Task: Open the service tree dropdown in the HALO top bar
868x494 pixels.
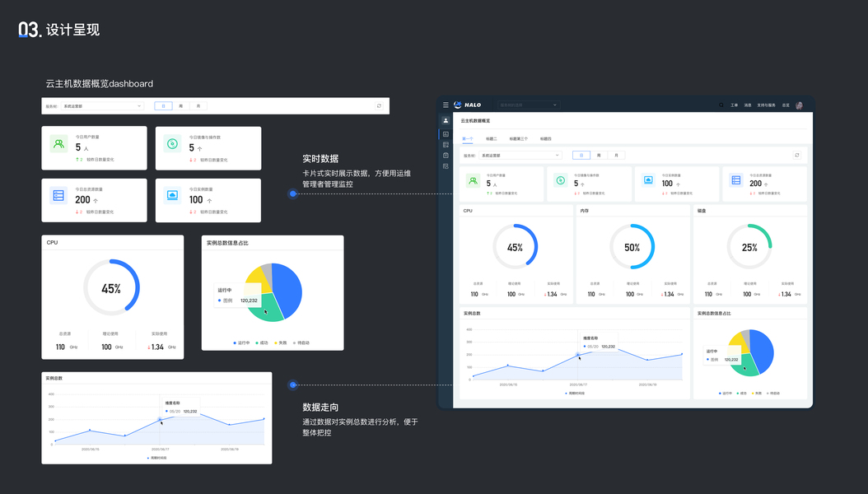Action: 528,105
